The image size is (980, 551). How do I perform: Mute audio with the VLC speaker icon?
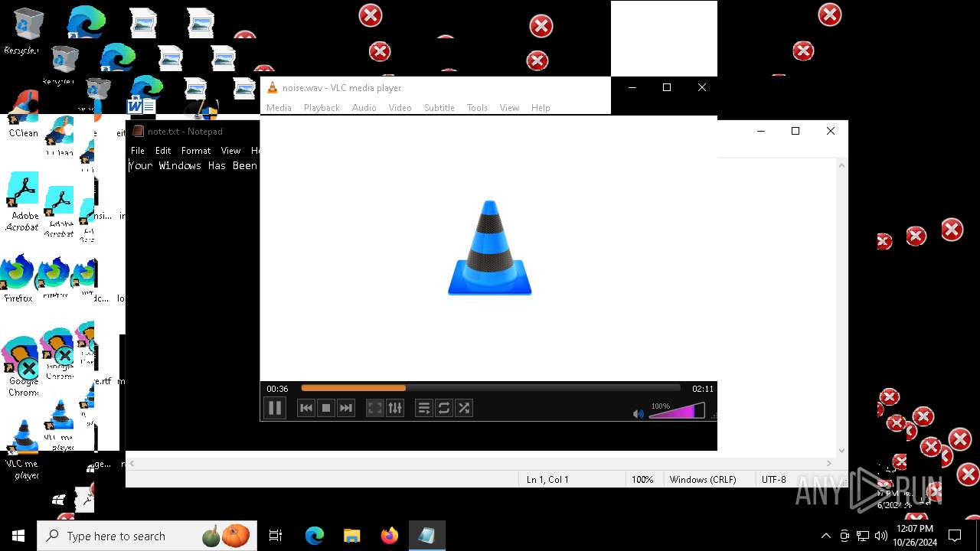[x=639, y=413]
